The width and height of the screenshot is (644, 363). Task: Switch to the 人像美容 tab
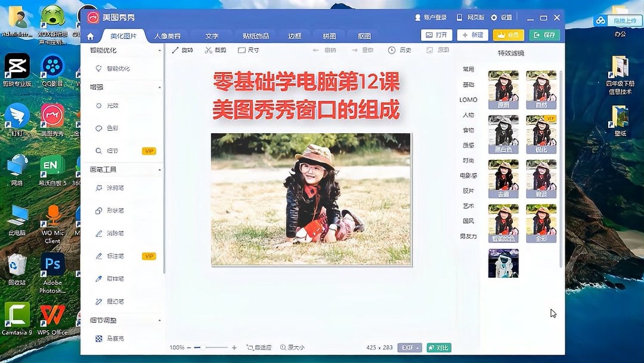[x=168, y=35]
